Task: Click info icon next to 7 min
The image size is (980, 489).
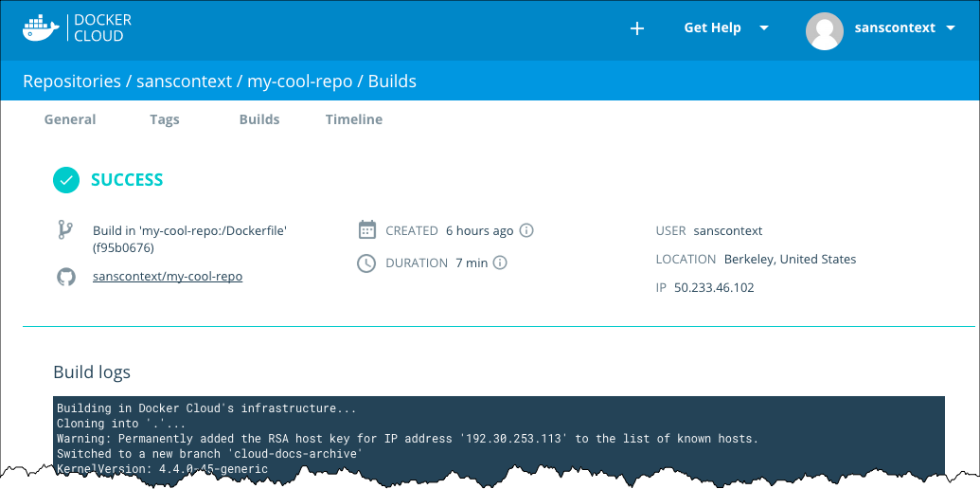Action: 501,263
